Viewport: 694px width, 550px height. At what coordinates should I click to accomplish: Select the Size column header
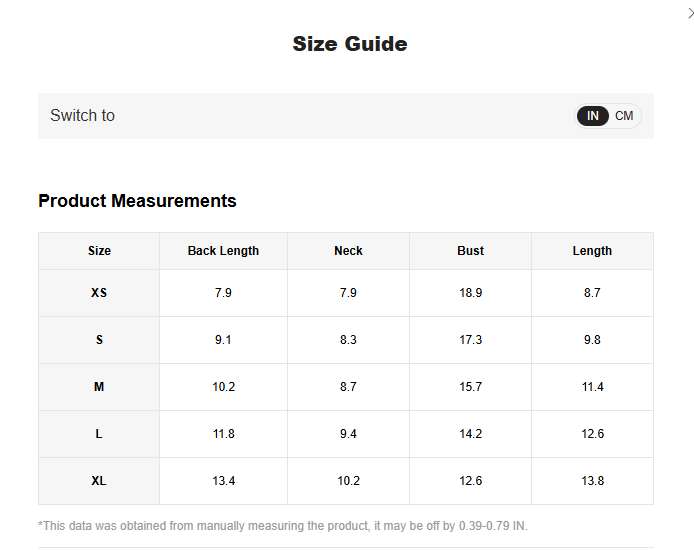coord(99,251)
